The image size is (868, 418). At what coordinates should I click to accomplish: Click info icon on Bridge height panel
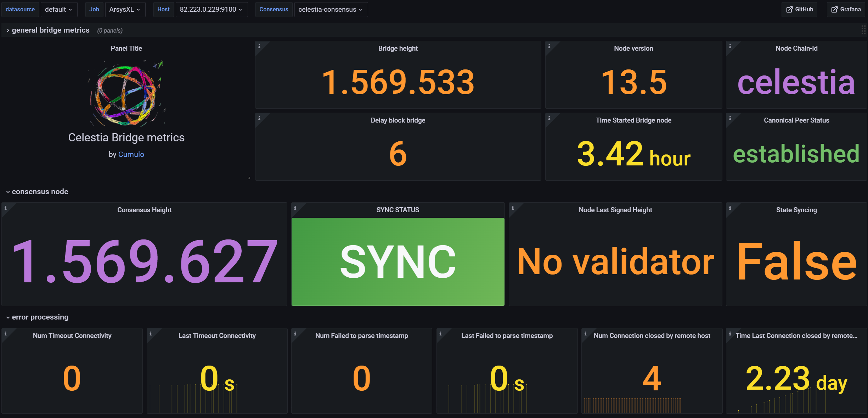click(259, 46)
